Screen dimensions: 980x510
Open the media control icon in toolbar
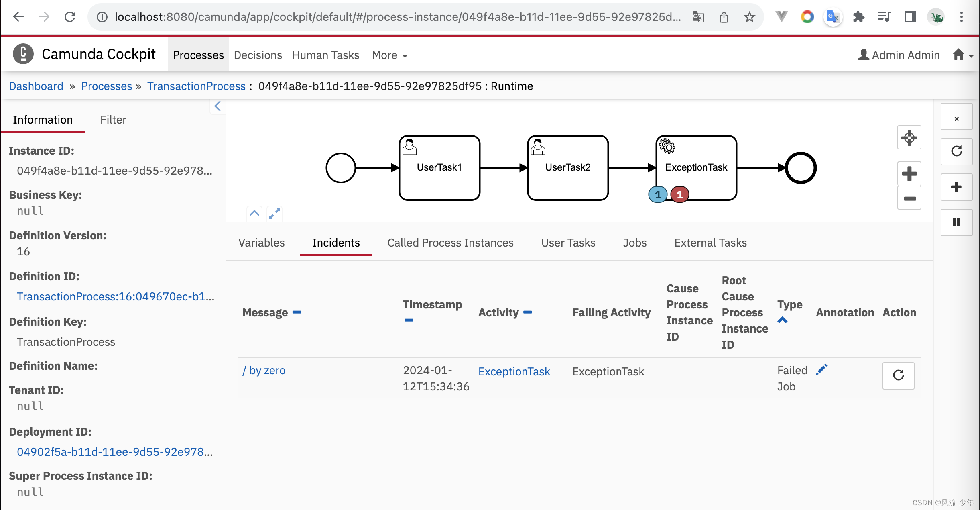click(884, 17)
